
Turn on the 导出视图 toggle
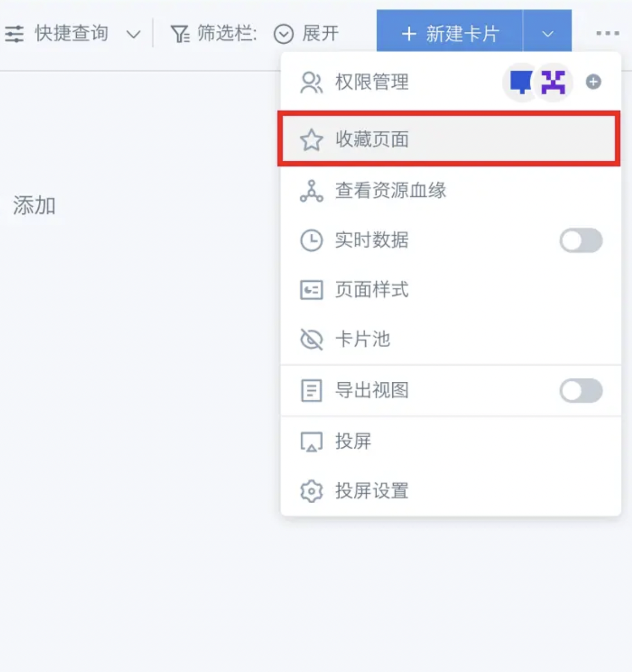coord(581,391)
